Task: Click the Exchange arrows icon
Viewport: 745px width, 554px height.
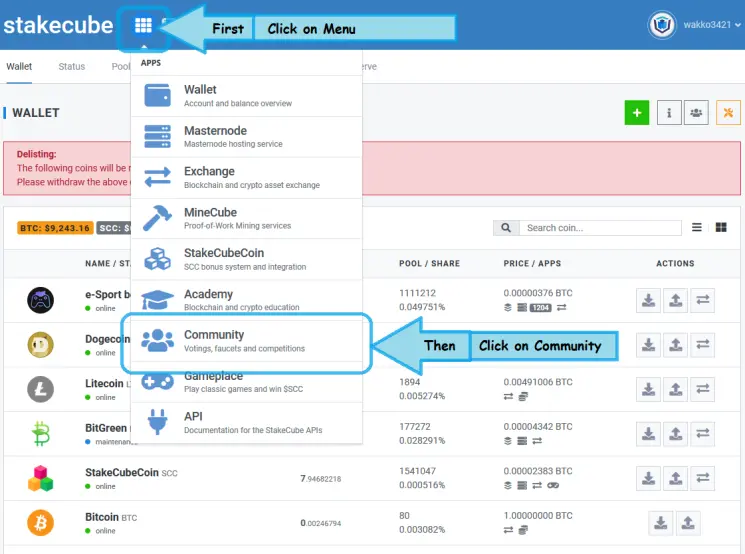Action: click(157, 177)
